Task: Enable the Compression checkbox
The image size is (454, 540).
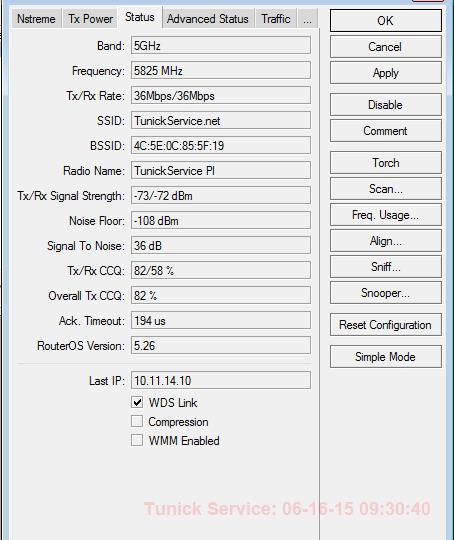Action: (137, 421)
